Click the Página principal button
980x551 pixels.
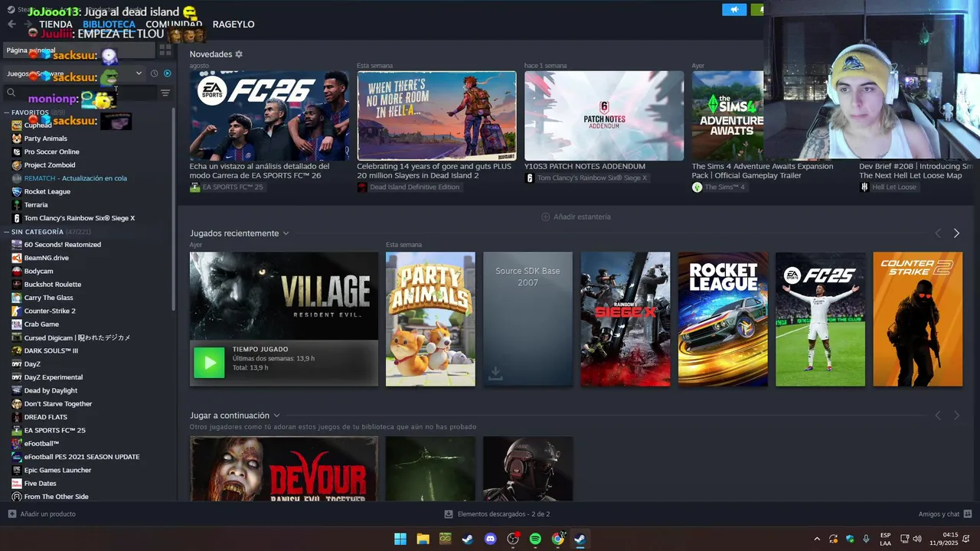79,51
